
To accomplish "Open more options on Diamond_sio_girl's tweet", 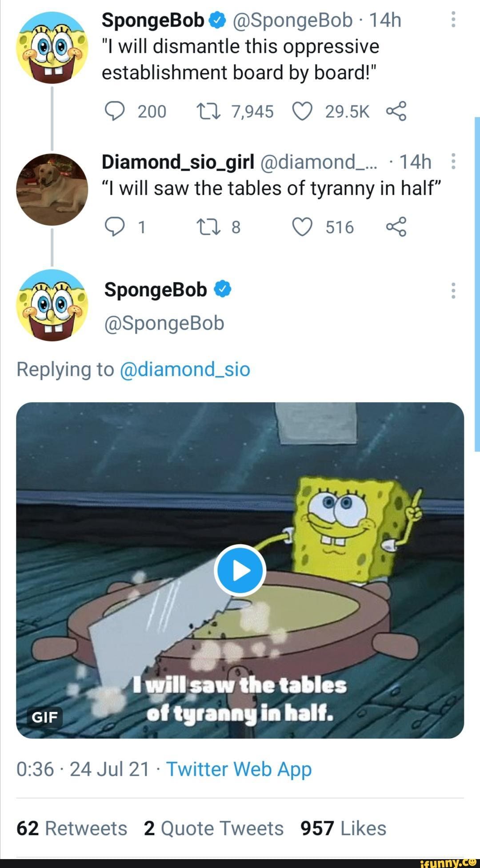I will click(454, 160).
